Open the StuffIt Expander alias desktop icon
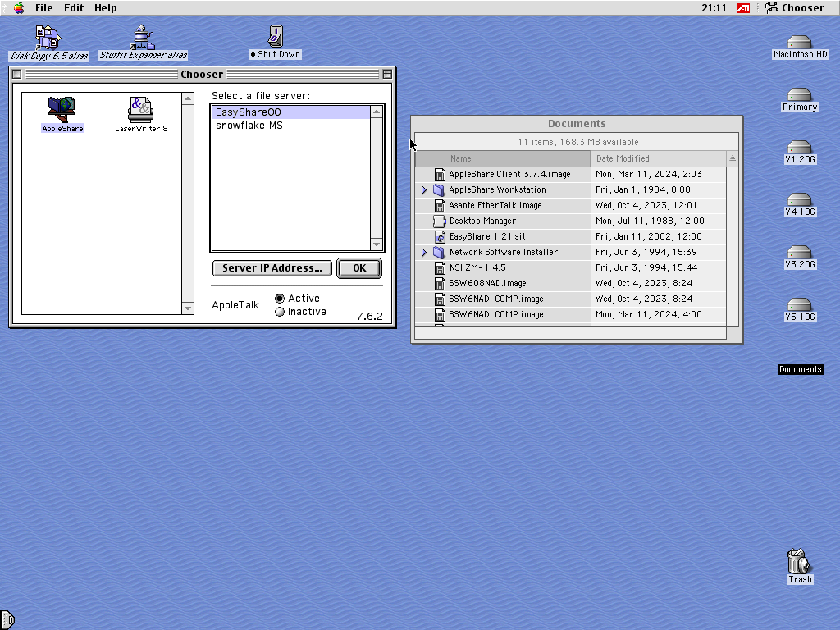This screenshot has height=630, width=840. [x=143, y=38]
